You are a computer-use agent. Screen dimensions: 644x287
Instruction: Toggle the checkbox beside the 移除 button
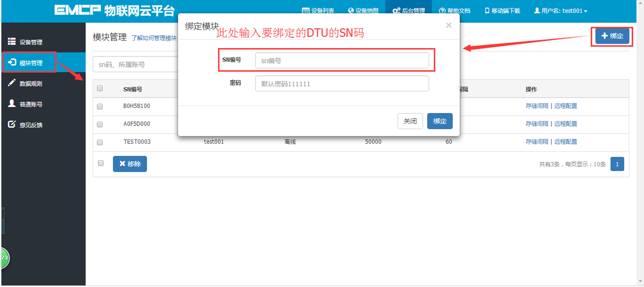point(101,163)
